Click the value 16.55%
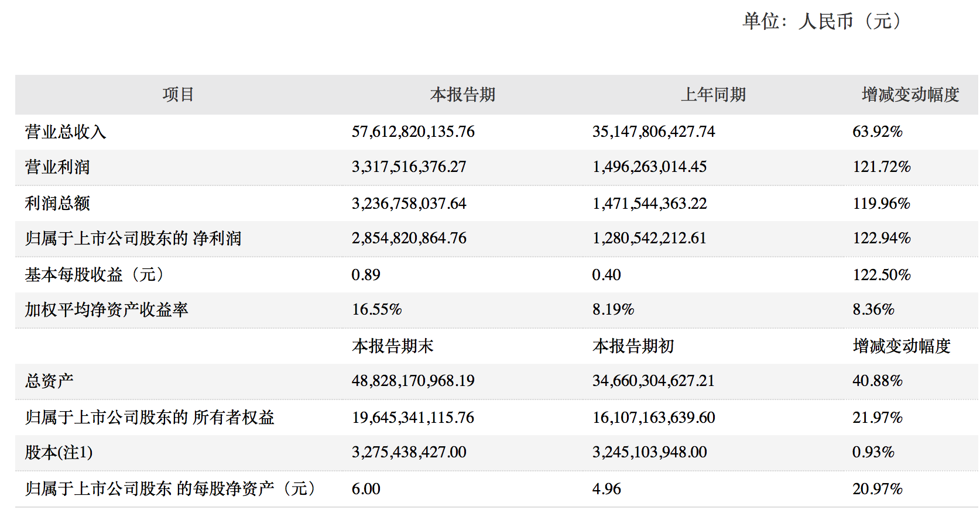 pos(376,310)
